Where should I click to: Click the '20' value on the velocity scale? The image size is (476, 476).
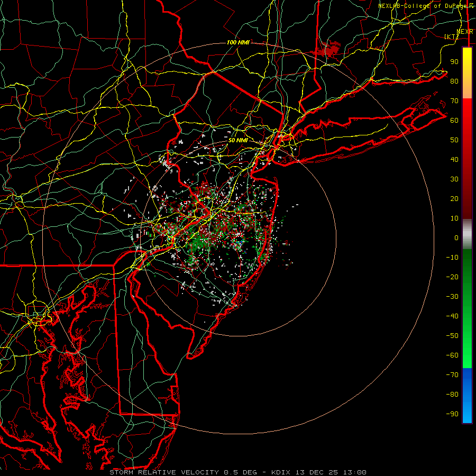[454, 198]
